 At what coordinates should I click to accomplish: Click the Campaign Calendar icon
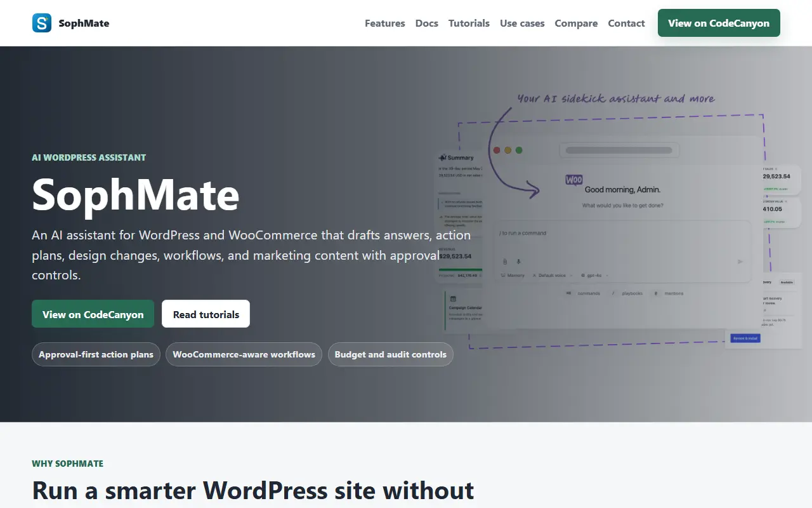tap(453, 299)
